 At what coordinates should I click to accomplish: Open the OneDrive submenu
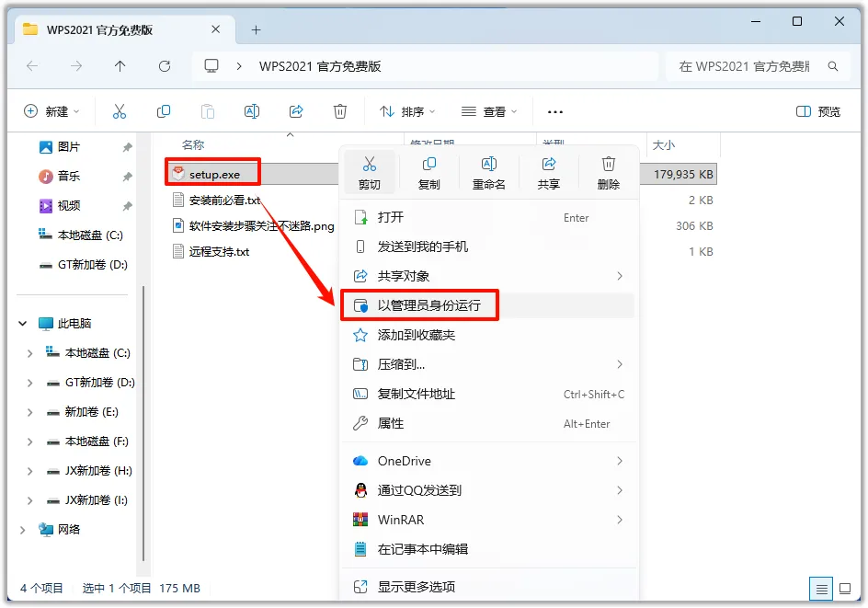(489, 461)
